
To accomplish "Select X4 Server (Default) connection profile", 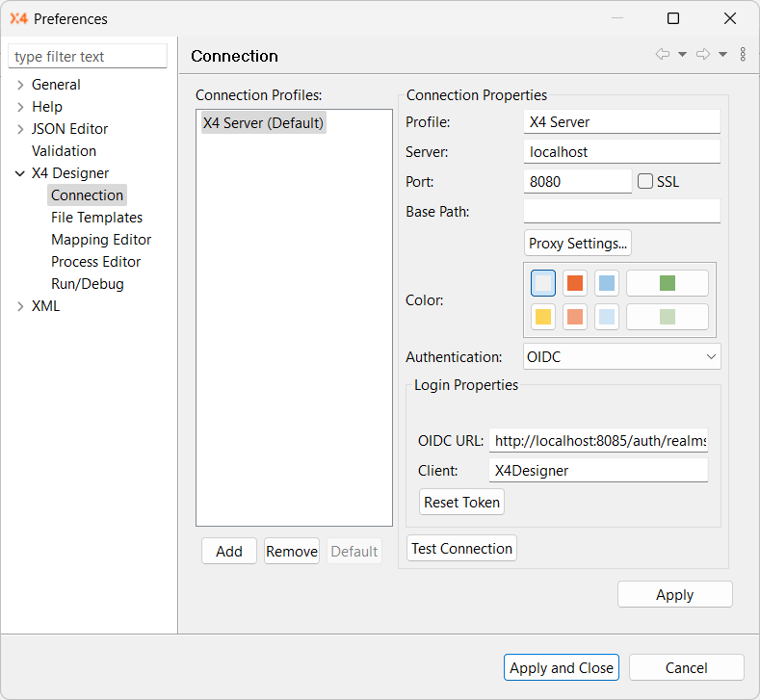I will [263, 123].
